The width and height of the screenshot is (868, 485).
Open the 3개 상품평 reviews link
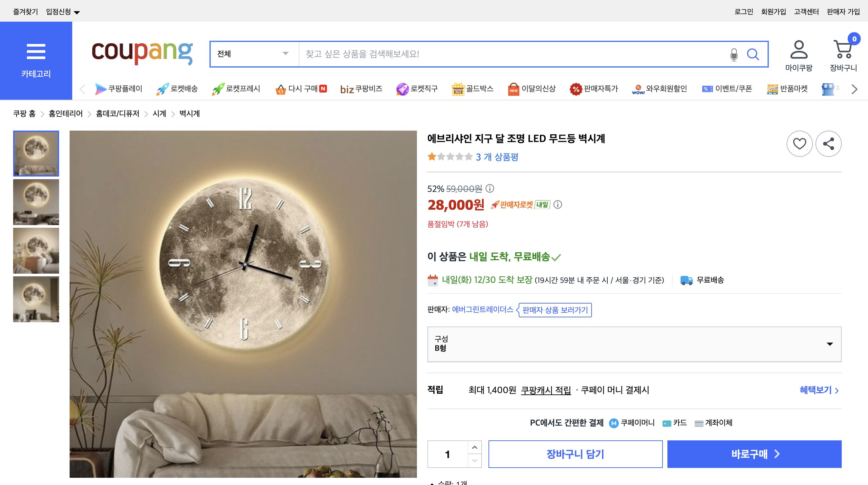[x=497, y=157]
